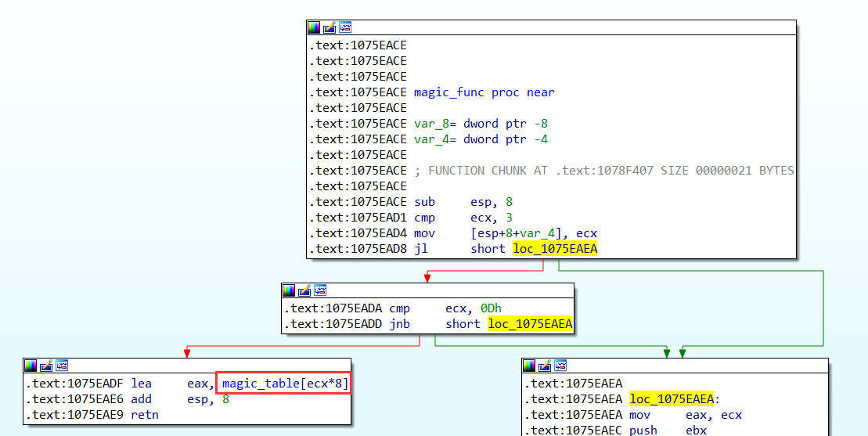Image resolution: width=868 pixels, height=436 pixels.
Task: Click group nodes icon on lea eax block
Action: [62, 366]
